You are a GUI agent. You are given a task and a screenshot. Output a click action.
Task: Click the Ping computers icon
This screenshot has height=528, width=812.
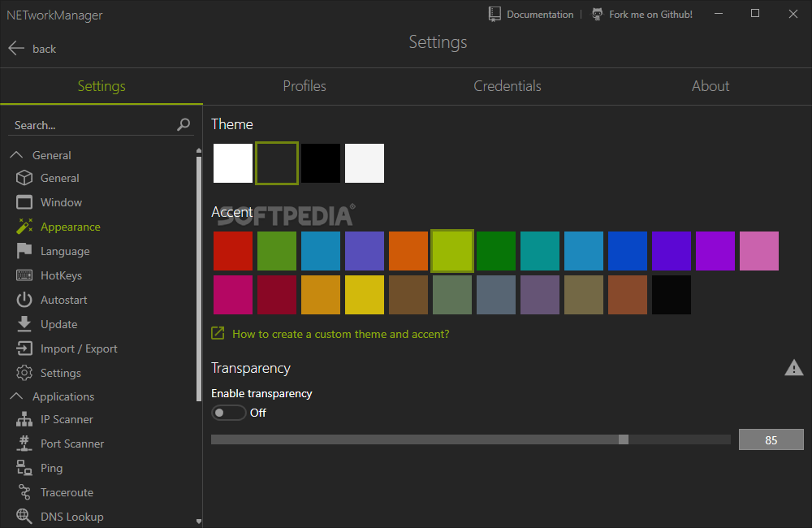24,468
